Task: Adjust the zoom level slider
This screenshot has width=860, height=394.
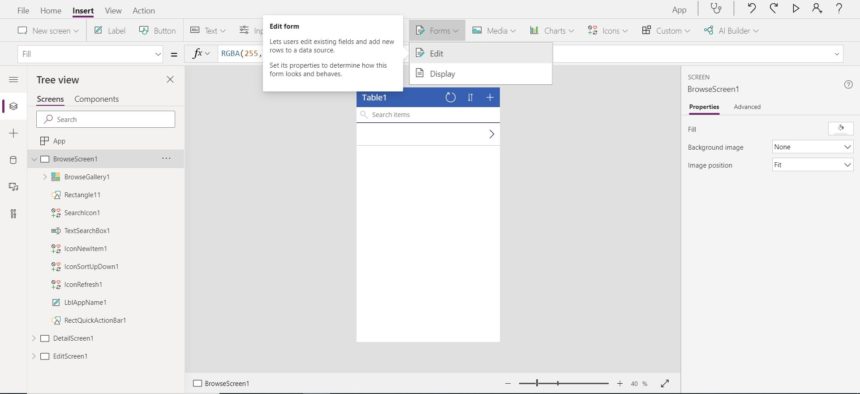Action: click(x=564, y=384)
